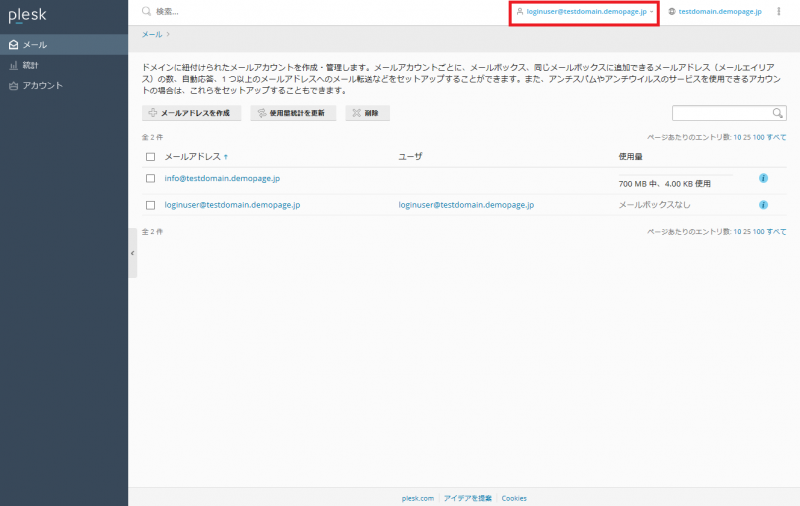Click the search magnifier icon in top bar
Viewport: 800px width, 506px height.
[147, 11]
